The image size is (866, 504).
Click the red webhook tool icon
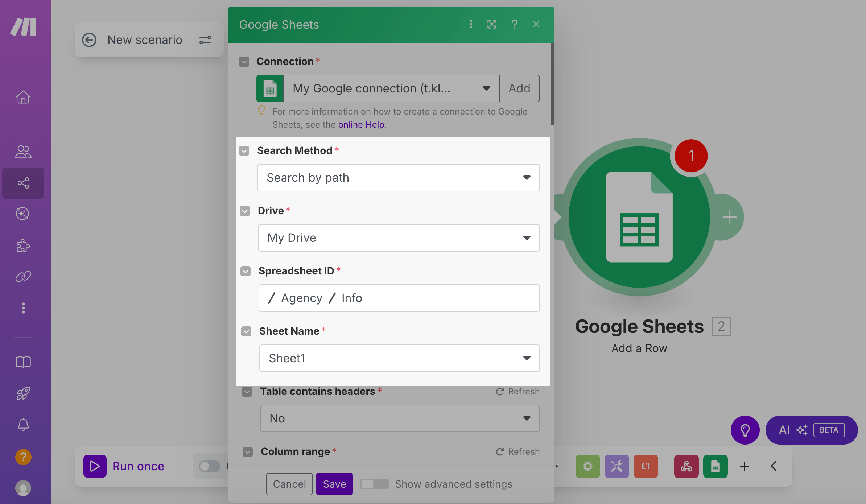coord(686,466)
